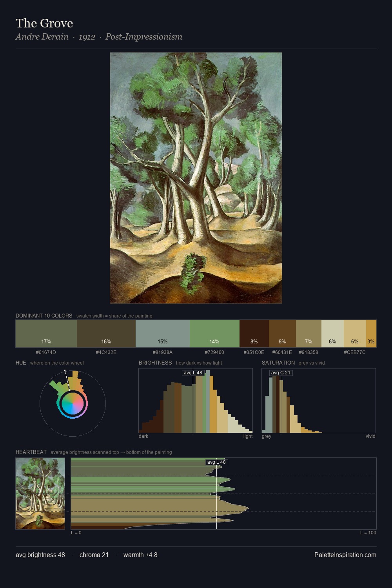Viewport: 392px width, 588px height.
Task: Click the "SATURATION" section heading
Action: click(x=278, y=363)
